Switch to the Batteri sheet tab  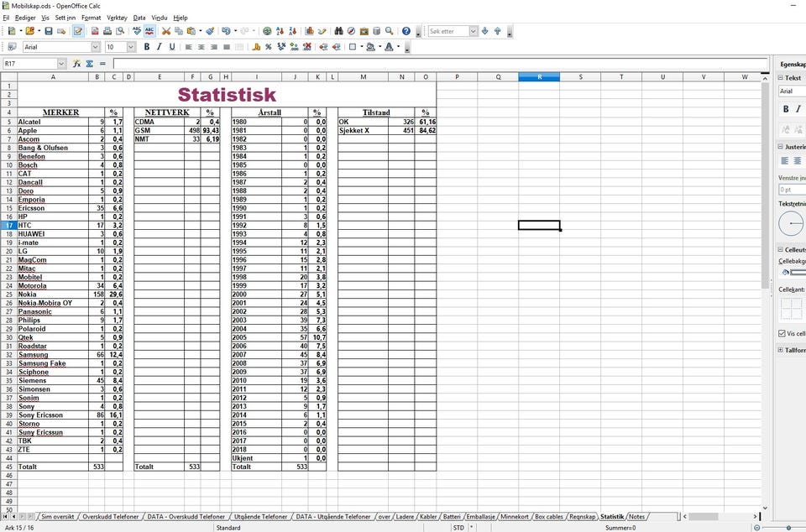click(x=452, y=517)
